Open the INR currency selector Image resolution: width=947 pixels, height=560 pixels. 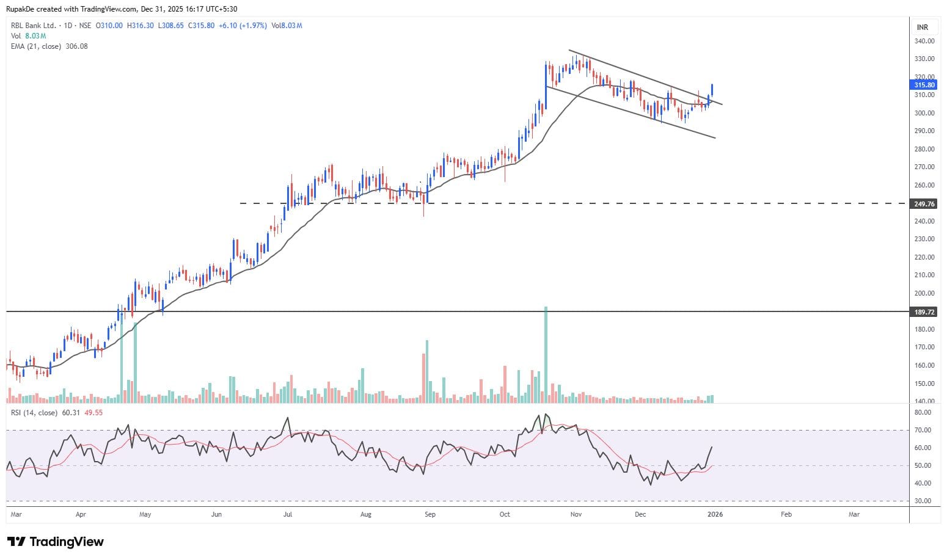click(923, 27)
